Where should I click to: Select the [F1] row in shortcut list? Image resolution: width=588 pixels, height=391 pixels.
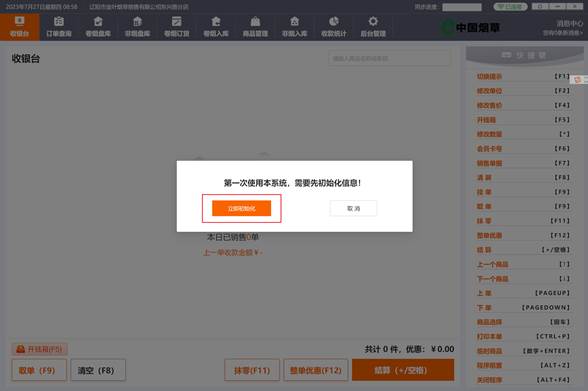pos(523,76)
